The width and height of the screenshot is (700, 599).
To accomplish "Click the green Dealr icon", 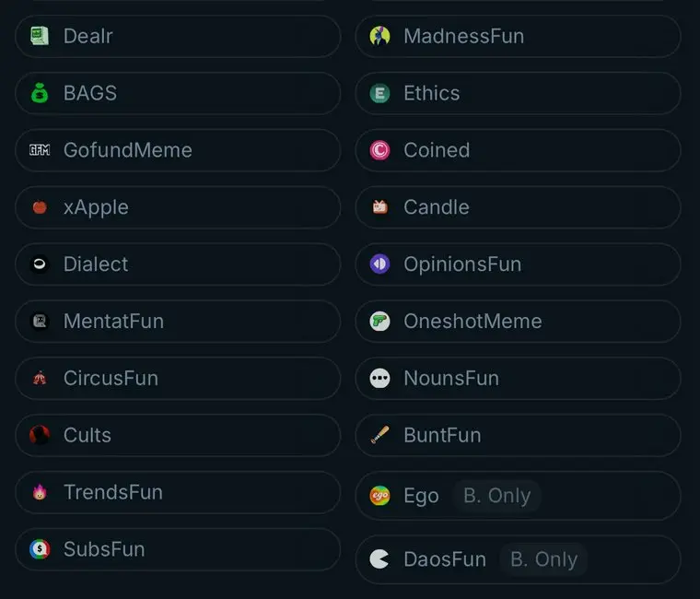I will point(40,36).
